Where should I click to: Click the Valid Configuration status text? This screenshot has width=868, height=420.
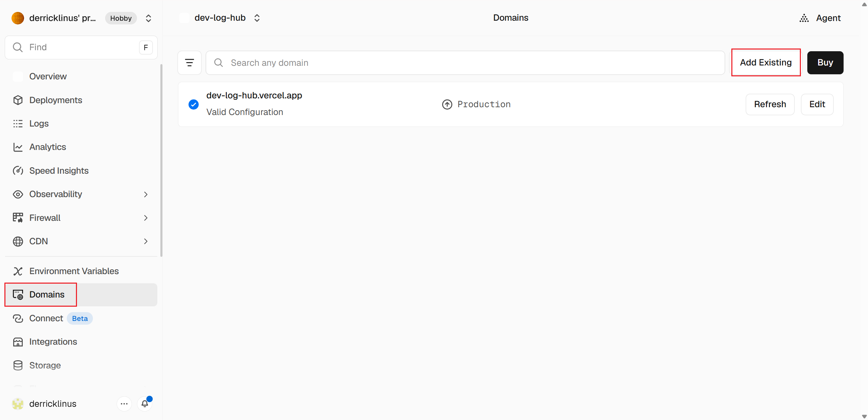pos(245,112)
